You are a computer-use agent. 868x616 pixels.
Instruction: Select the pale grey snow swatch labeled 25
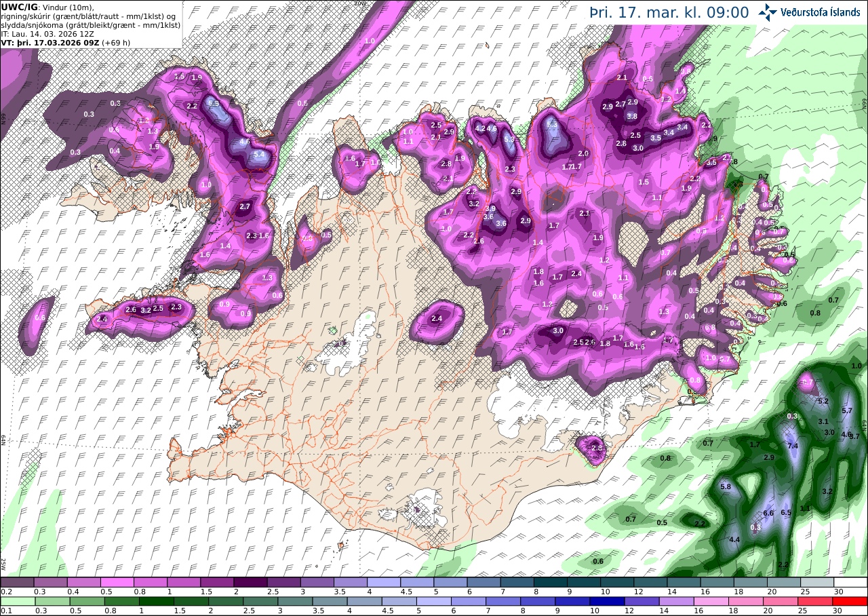click(x=818, y=582)
